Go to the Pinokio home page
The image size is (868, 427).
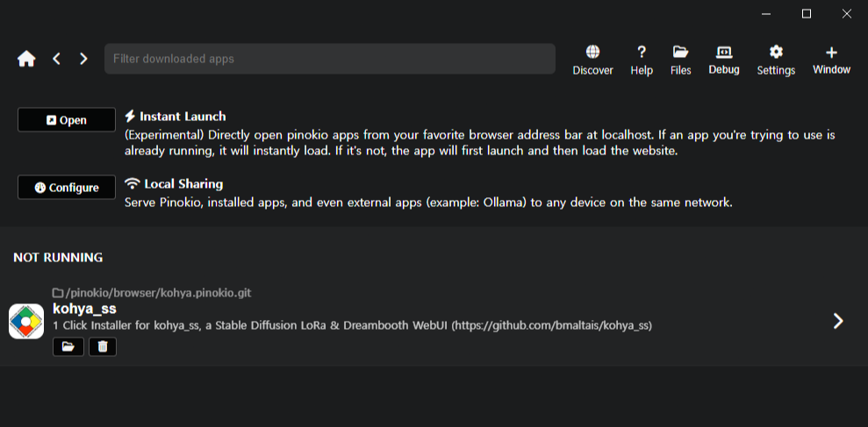26,59
